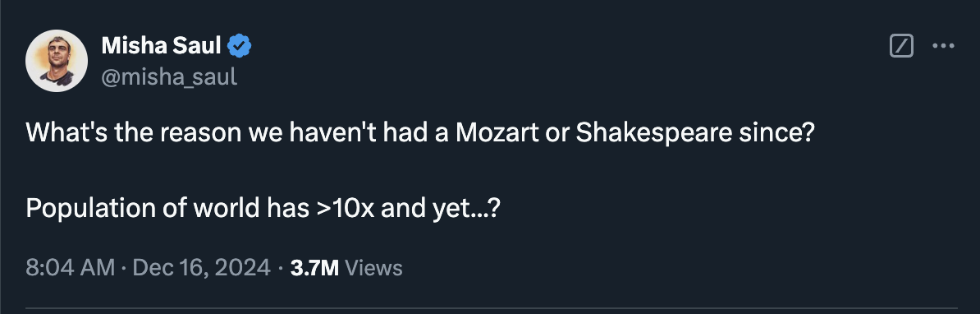The height and width of the screenshot is (314, 980).
Task: Open the three-dot More menu
Action: pyautogui.click(x=943, y=46)
